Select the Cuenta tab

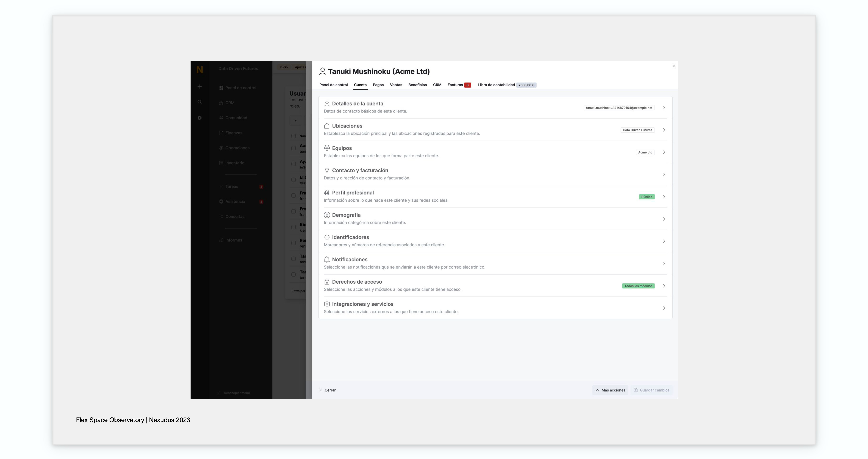point(360,85)
